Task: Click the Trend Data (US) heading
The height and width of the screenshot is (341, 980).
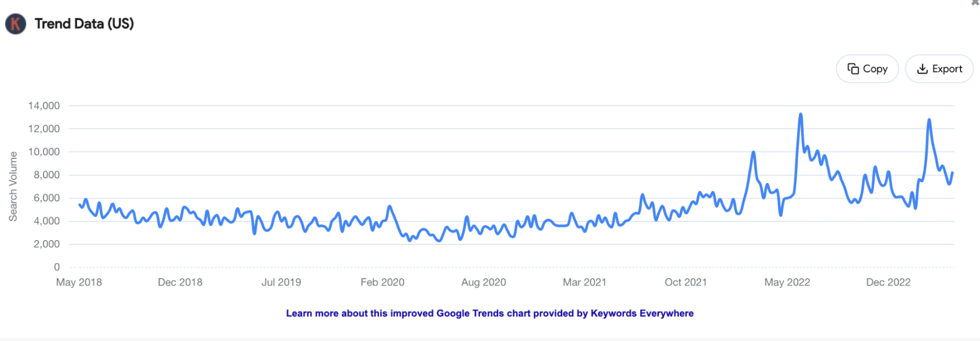Action: (84, 24)
